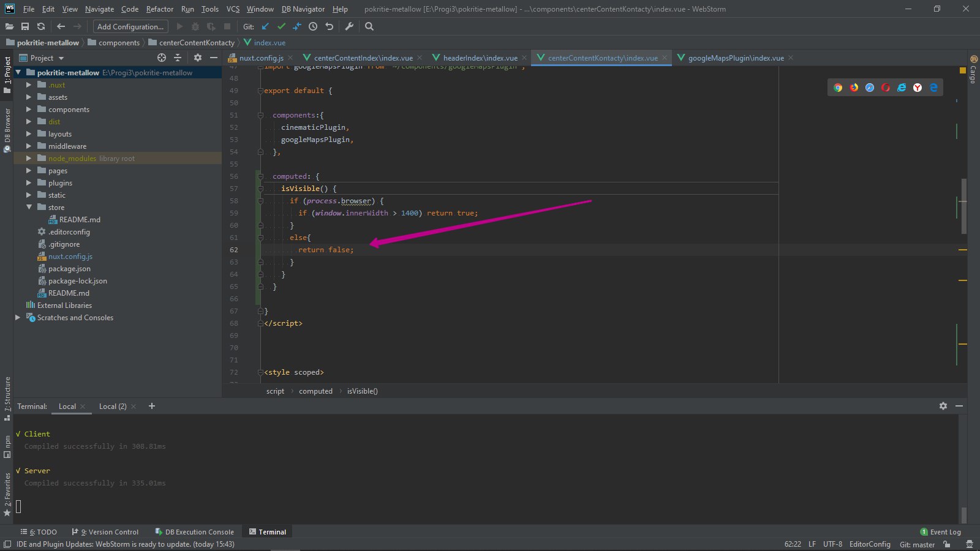
Task: Toggle the 1: Project side tab
Action: coord(7,74)
